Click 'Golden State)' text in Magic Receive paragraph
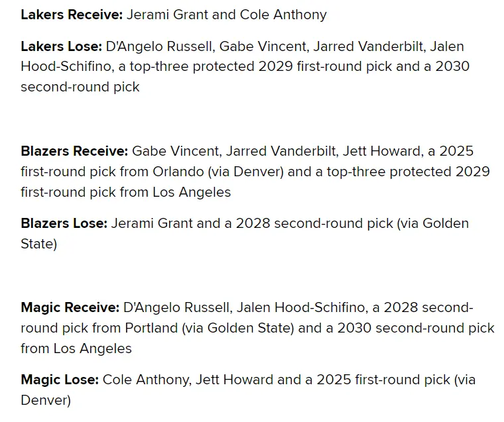This screenshot has width=504, height=422. (251, 328)
